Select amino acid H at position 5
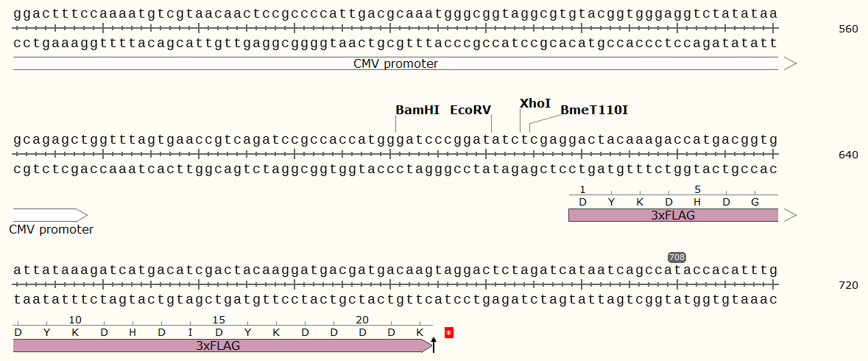This screenshot has width=868, height=361. tap(697, 202)
